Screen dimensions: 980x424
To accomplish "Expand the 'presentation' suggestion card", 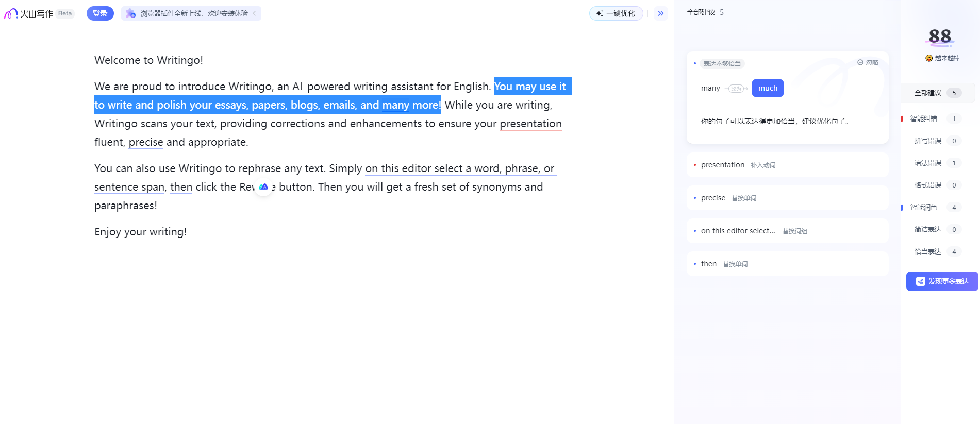I will point(787,165).
